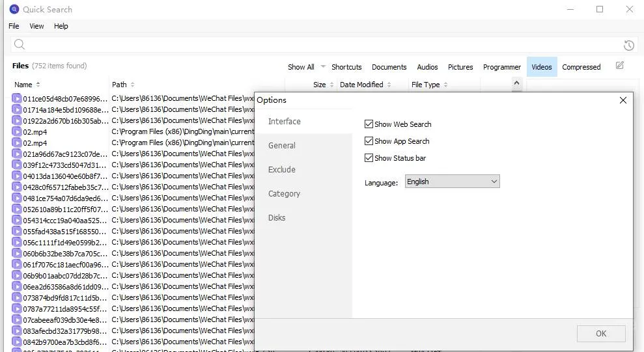
Task: Select second 02.mp4 file row
Action: (x=133, y=142)
